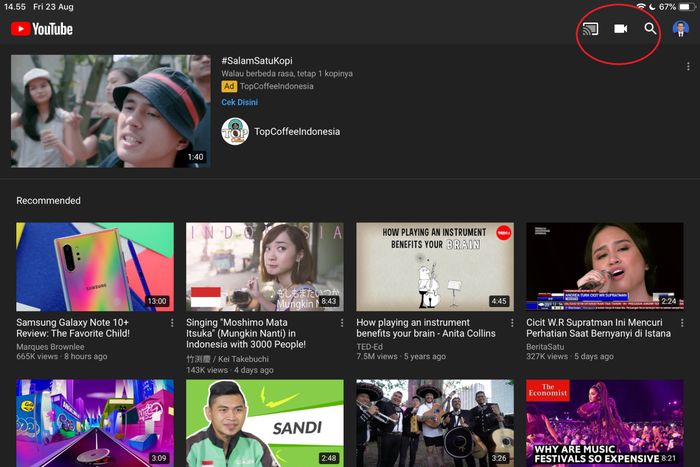700x467 pixels.
Task: Open the Cast to device icon
Action: point(590,29)
